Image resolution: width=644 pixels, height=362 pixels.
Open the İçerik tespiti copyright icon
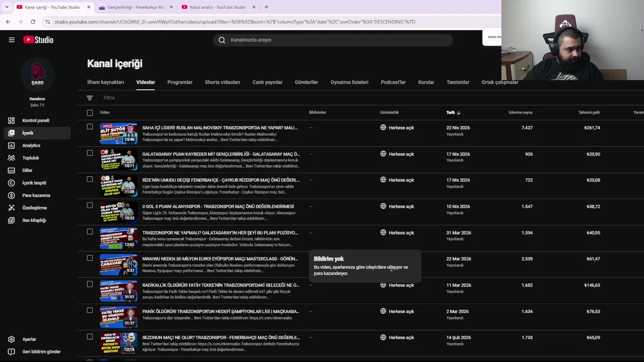(x=11, y=183)
